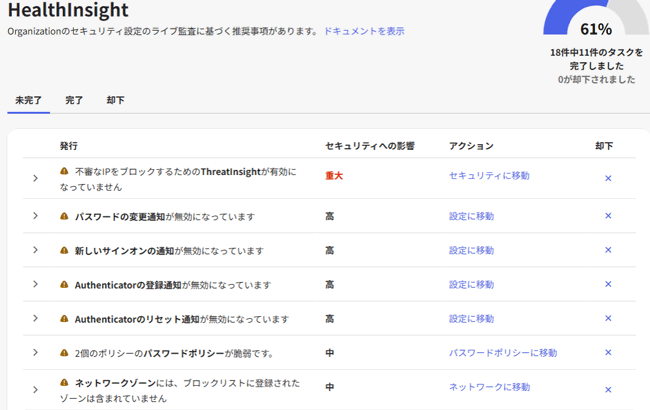Viewport: 650px width, 410px height.
Task: Expand the Authenticatorの登録通知 row
Action: 35,285
